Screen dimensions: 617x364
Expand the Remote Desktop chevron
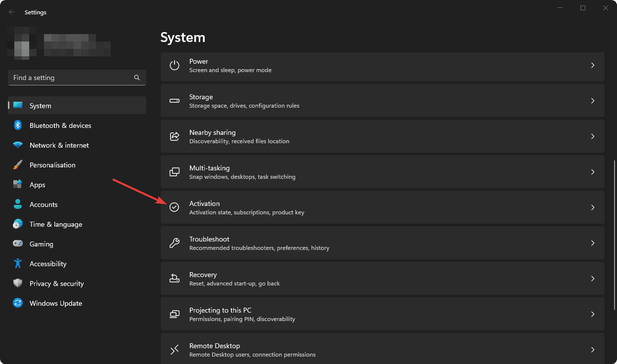pos(592,349)
